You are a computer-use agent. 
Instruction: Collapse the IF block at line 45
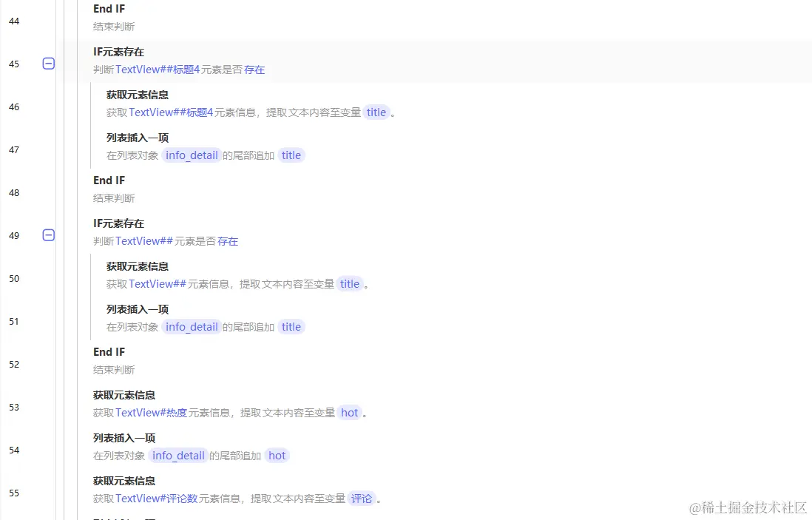coord(48,64)
